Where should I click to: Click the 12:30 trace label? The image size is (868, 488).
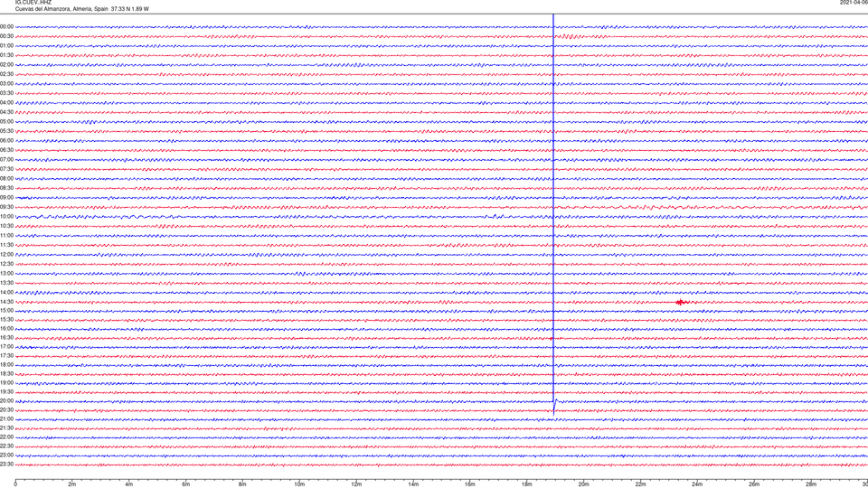pyautogui.click(x=6, y=264)
